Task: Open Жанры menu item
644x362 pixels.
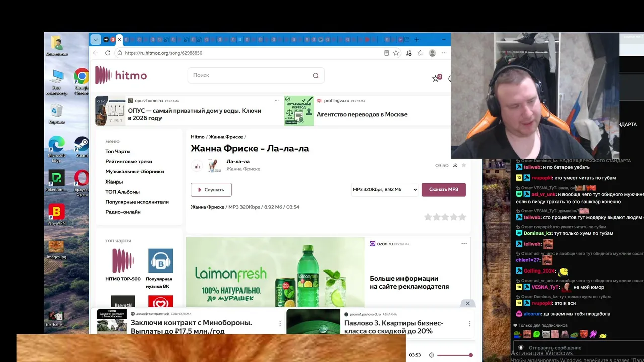Action: (x=114, y=182)
